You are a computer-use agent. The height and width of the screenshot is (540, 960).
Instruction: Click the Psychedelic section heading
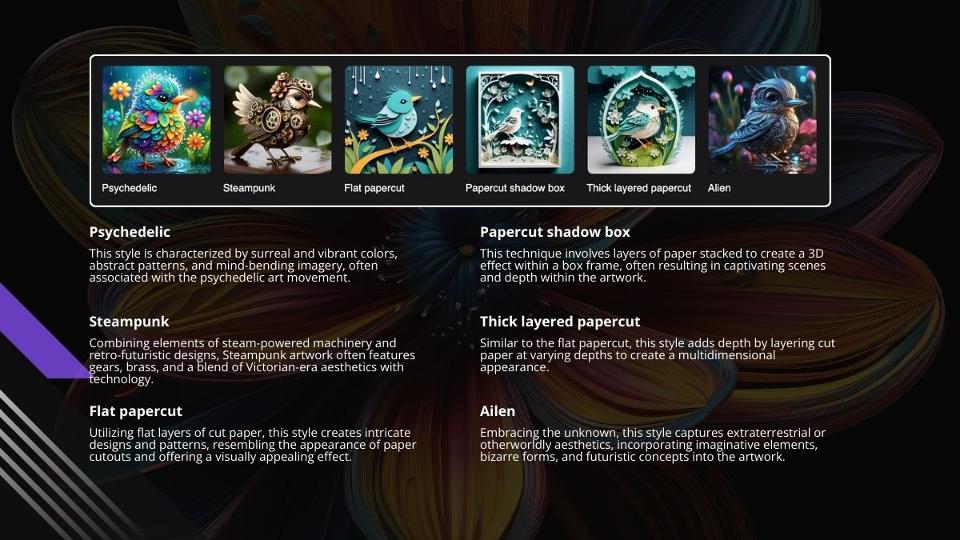coord(130,232)
